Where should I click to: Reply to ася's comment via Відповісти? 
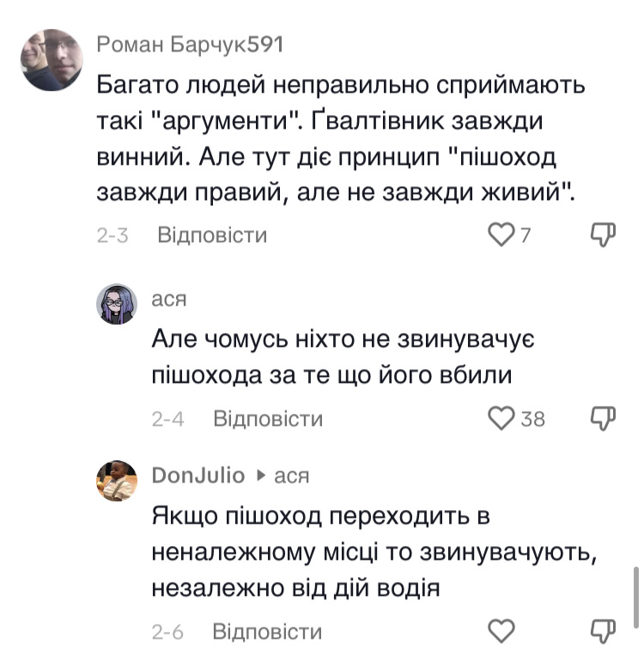[x=267, y=418]
